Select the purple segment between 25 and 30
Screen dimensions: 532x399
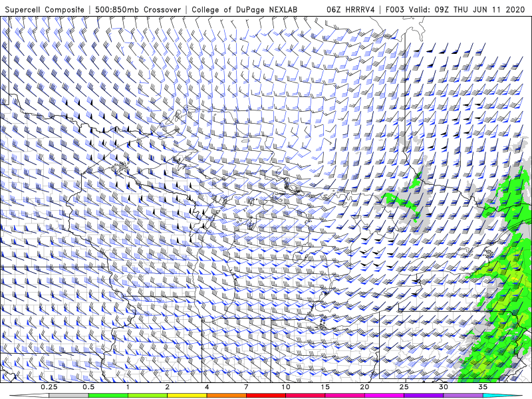(x=424, y=396)
